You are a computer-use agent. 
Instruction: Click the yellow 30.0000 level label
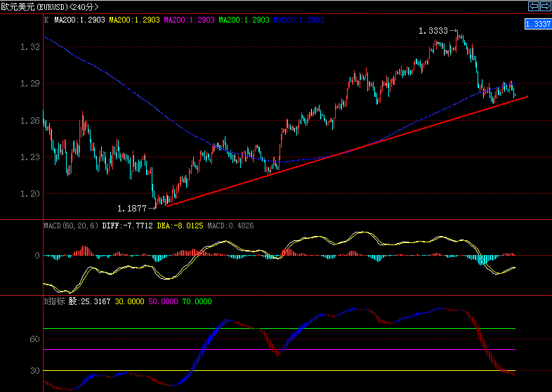[x=129, y=301]
